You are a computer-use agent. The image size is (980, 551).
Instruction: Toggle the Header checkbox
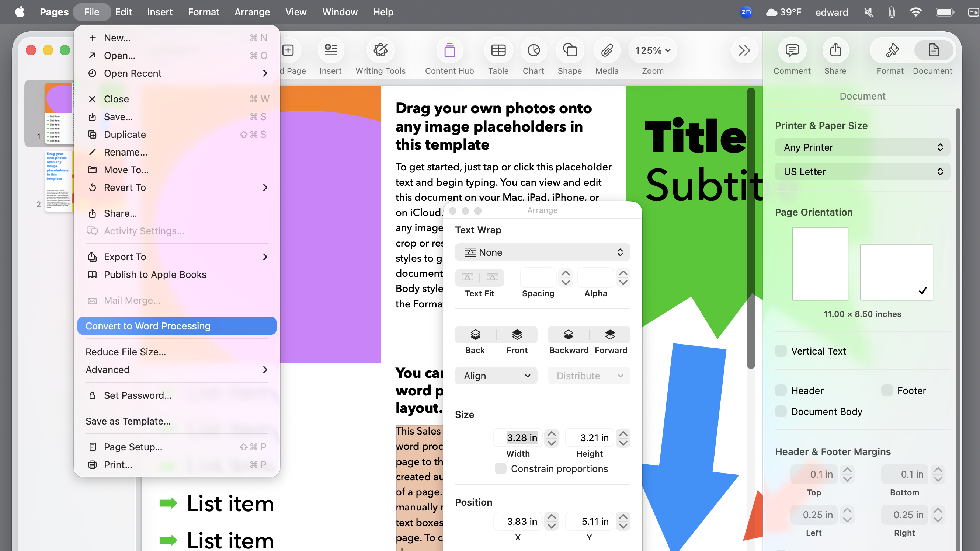coord(781,391)
